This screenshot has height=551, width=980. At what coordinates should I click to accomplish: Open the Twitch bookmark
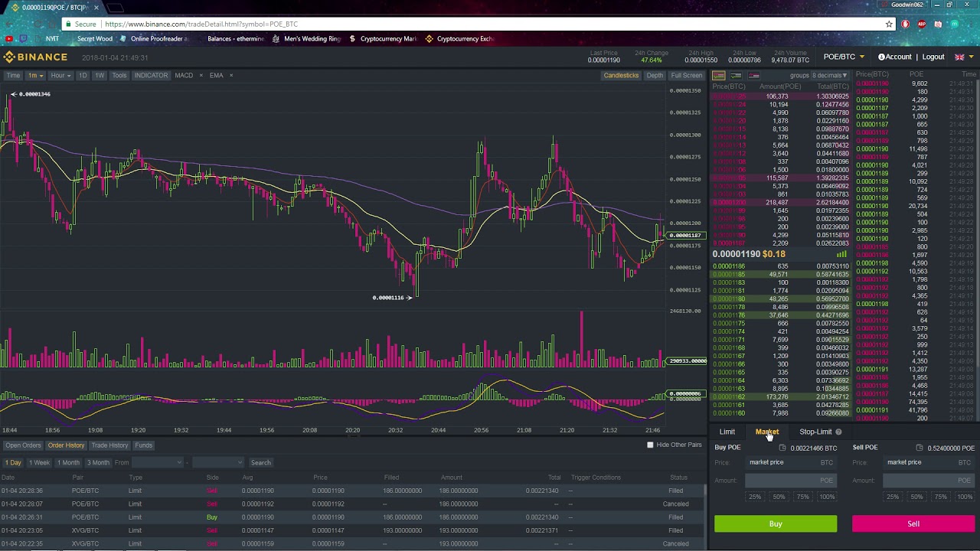tap(23, 38)
